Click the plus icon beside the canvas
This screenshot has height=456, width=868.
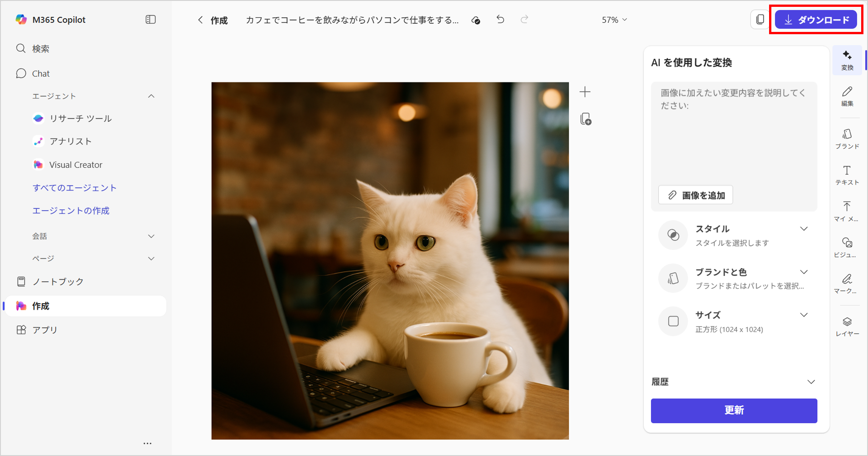coord(585,92)
